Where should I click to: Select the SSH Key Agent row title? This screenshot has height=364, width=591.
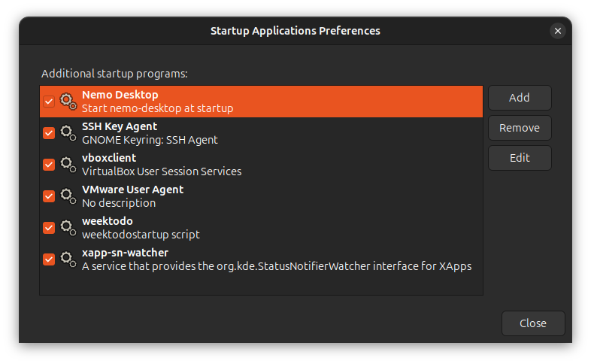click(120, 126)
